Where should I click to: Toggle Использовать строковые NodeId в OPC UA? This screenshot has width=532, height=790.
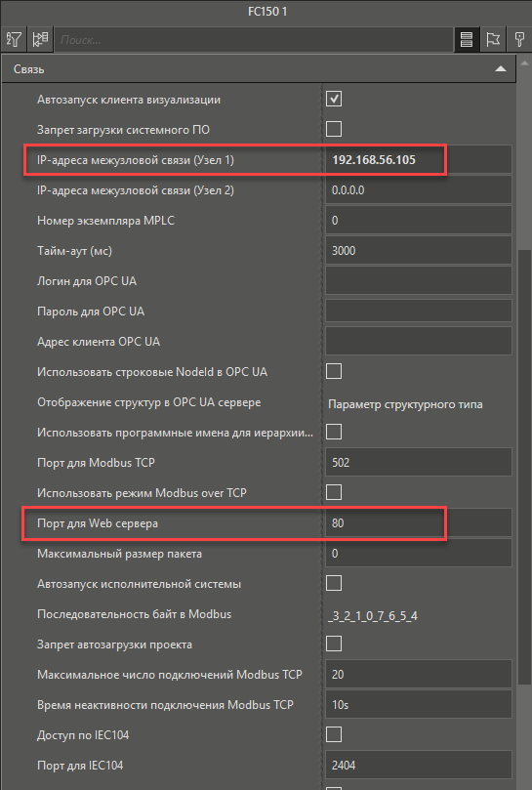pos(334,371)
